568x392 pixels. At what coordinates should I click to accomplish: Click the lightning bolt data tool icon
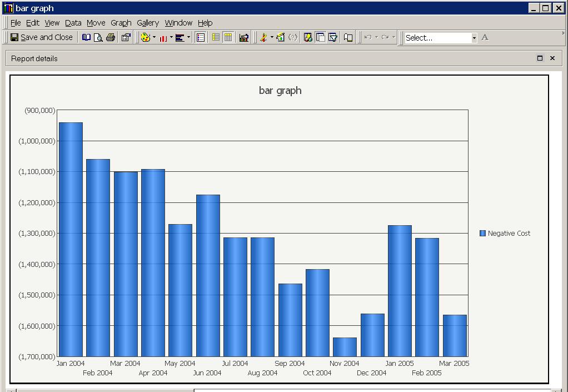tap(262, 37)
